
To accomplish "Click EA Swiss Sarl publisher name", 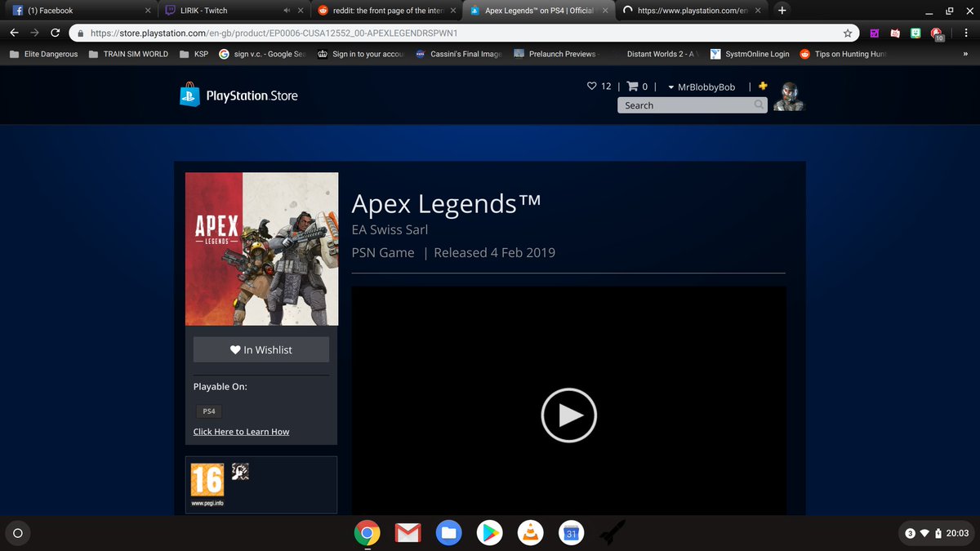I will click(390, 229).
